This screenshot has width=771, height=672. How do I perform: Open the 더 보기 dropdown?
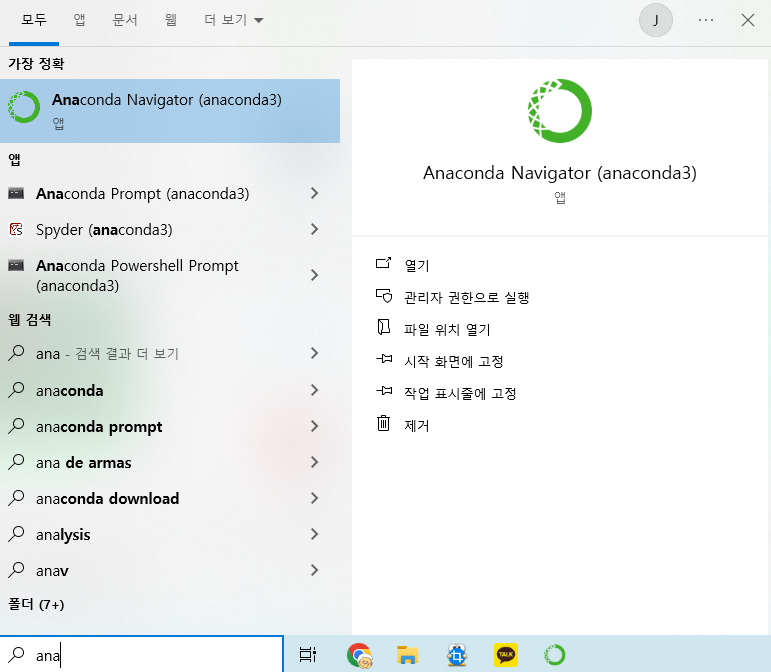[x=234, y=20]
